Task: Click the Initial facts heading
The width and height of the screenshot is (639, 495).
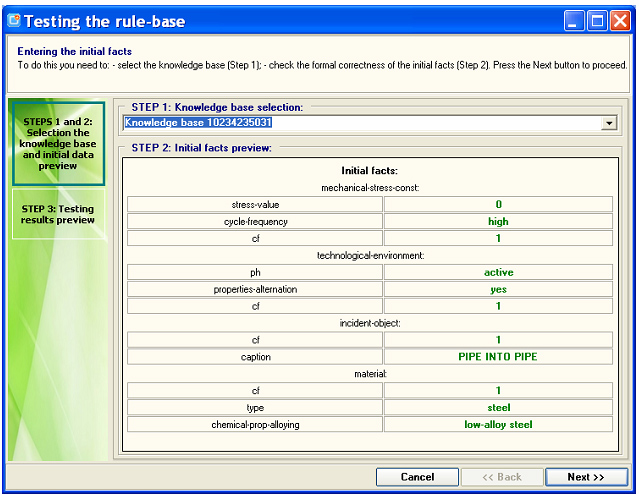Action: click(x=369, y=170)
